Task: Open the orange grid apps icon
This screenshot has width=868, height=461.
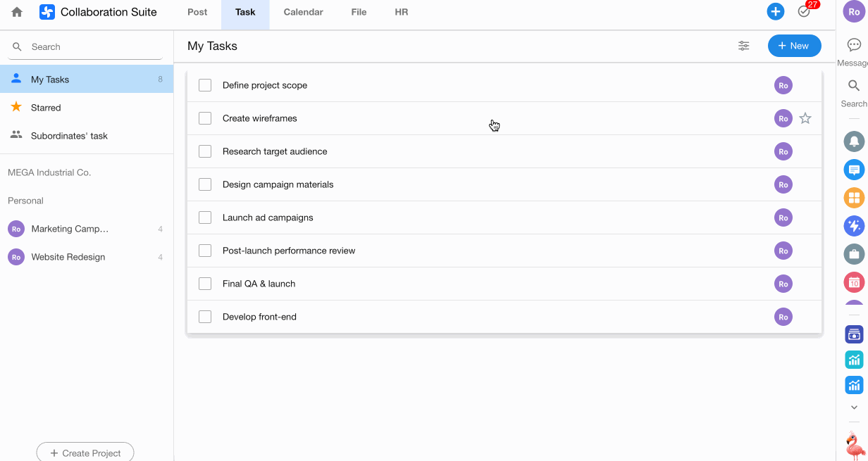Action: [x=854, y=198]
